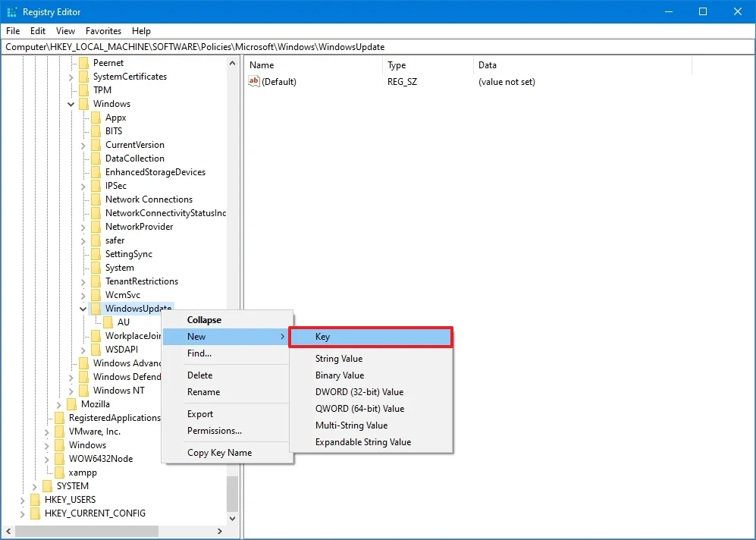Open the File menu

pyautogui.click(x=13, y=31)
